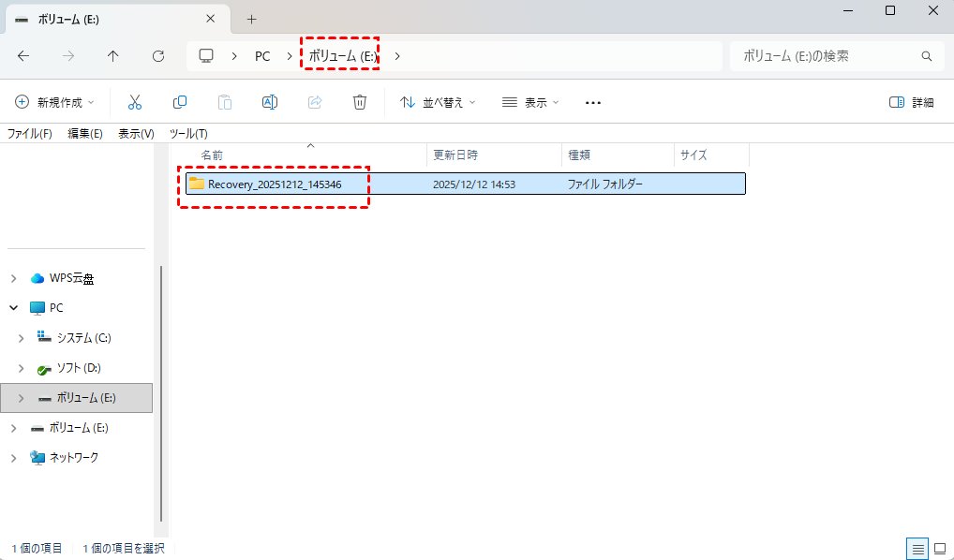Click the Cut scissors icon
Viewport: 954px width, 560px height.
(x=135, y=102)
